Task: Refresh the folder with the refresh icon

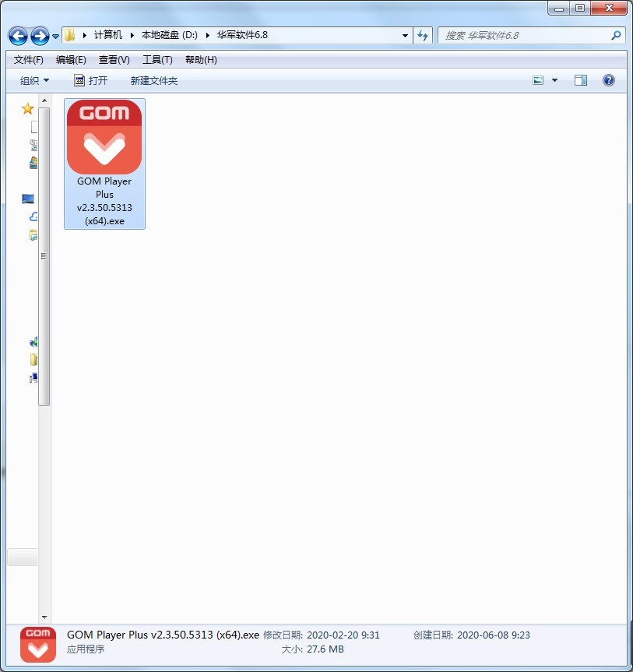Action: [x=423, y=36]
